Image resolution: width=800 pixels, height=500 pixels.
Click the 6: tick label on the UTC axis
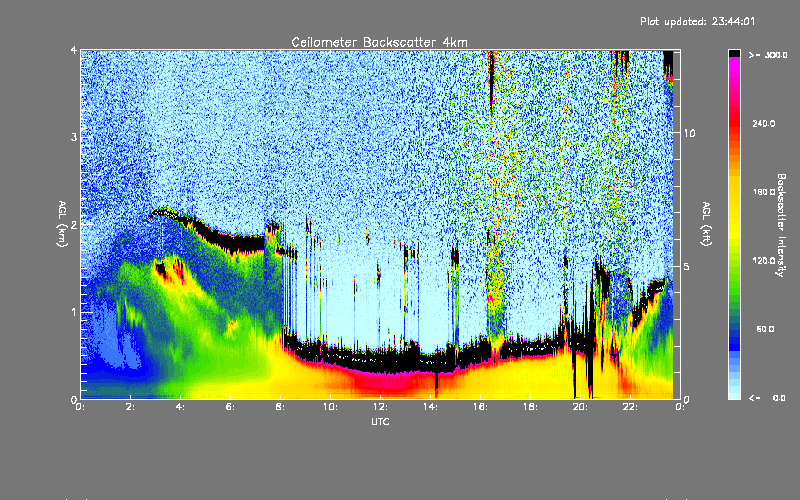point(230,407)
